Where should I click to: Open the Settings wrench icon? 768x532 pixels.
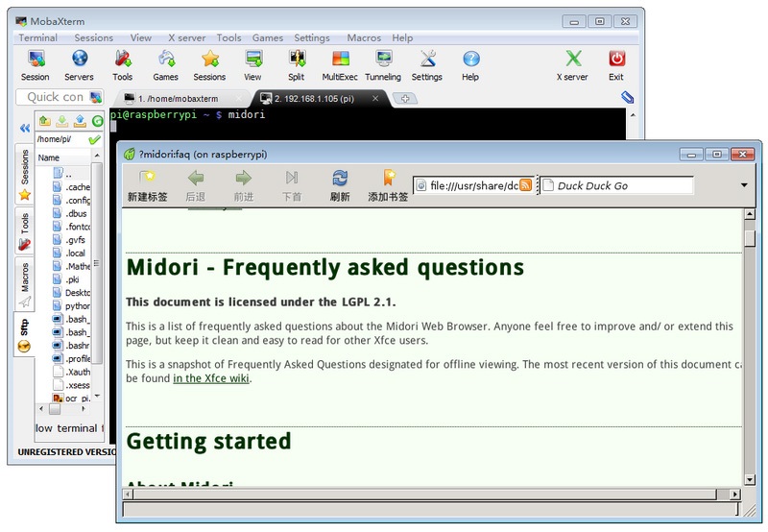(427, 65)
